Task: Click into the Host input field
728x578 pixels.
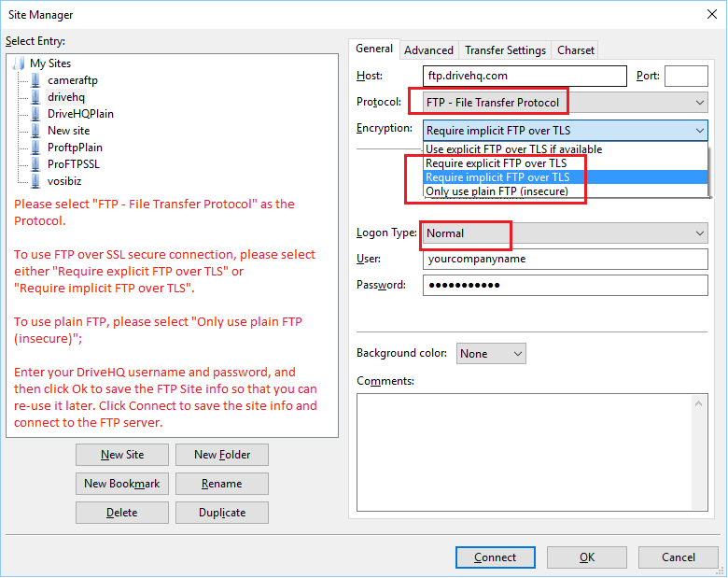Action: pyautogui.click(x=525, y=76)
